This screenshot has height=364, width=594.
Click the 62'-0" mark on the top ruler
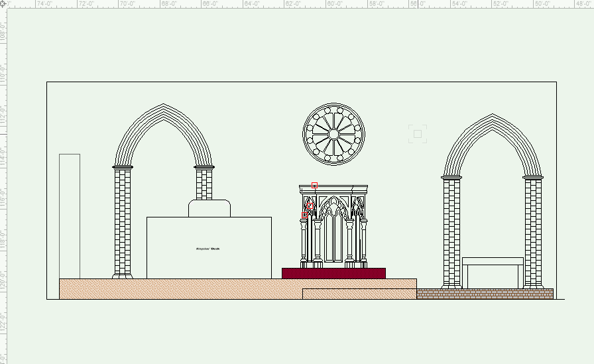click(x=293, y=3)
